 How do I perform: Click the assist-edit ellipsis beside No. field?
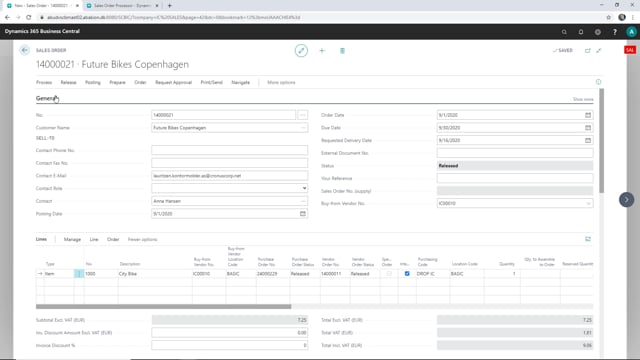coord(302,115)
